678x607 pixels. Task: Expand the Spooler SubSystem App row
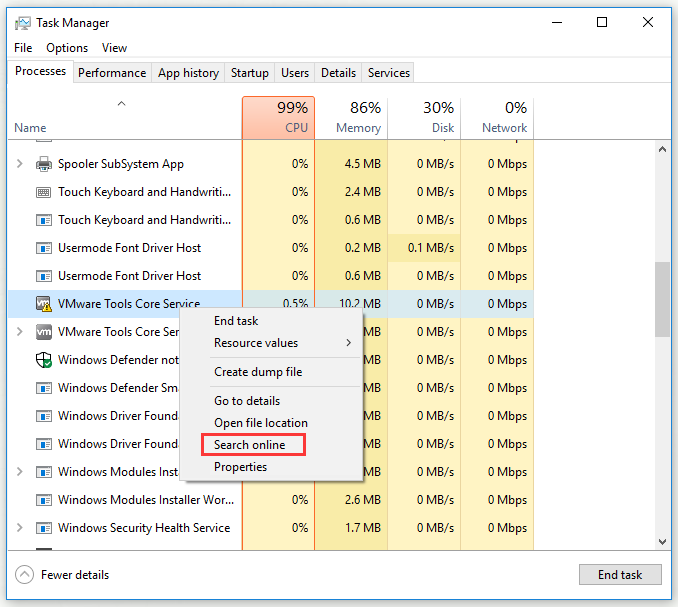(20, 164)
